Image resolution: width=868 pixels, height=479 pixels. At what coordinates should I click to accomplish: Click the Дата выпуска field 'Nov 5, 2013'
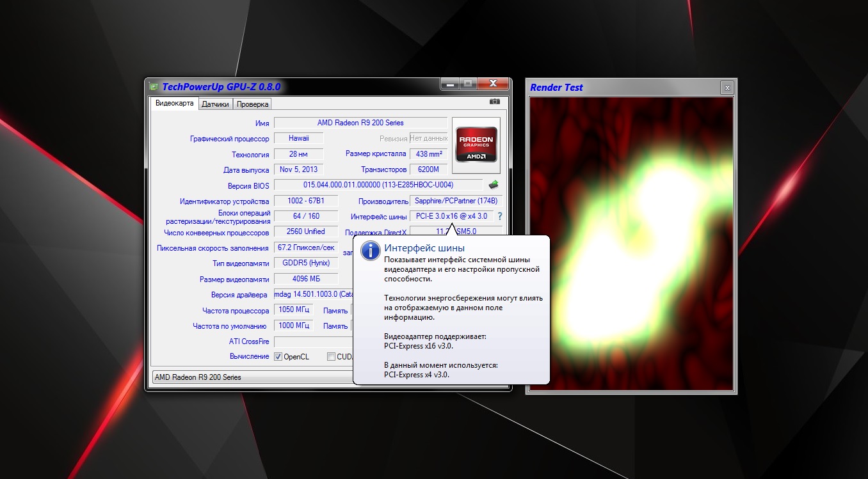pyautogui.click(x=299, y=170)
